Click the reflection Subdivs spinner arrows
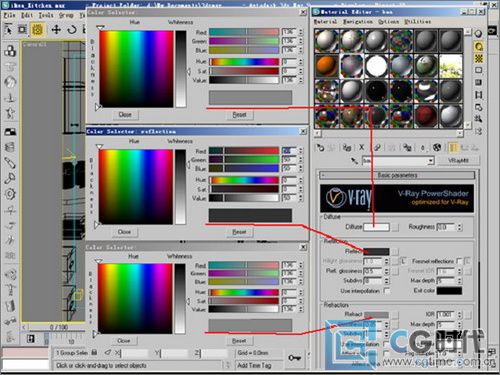The width and height of the screenshot is (500, 375). 387,281
